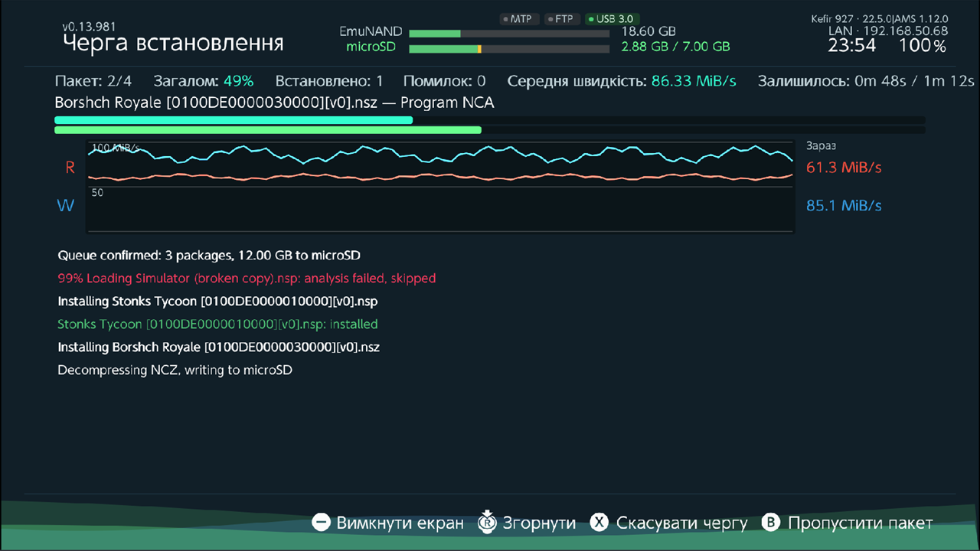The height and width of the screenshot is (551, 980).
Task: Click the v0.13.981 version label
Action: tap(90, 27)
